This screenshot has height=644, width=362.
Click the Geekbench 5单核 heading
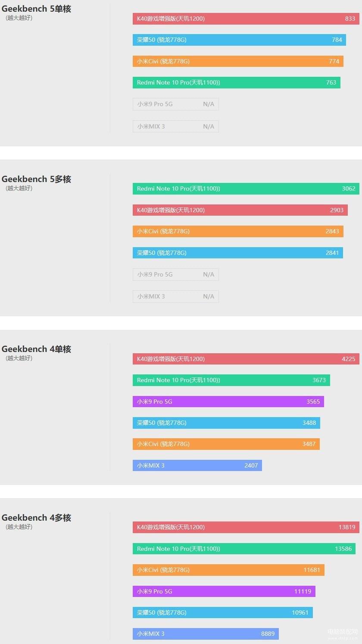coord(36,9)
